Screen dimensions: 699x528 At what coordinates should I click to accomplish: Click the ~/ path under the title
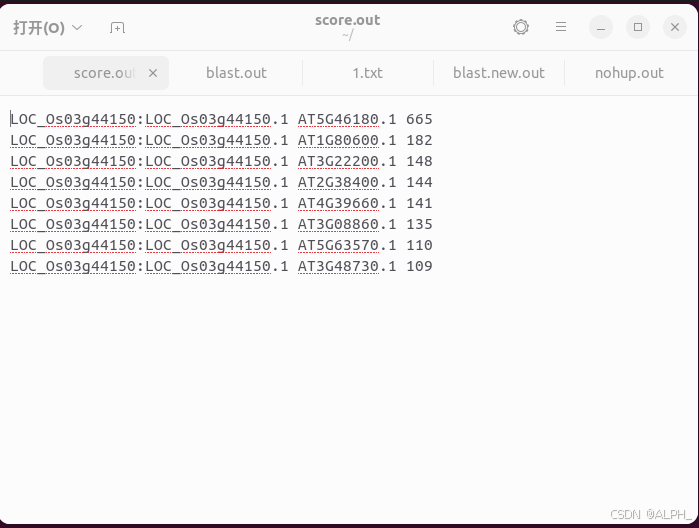pos(348,35)
